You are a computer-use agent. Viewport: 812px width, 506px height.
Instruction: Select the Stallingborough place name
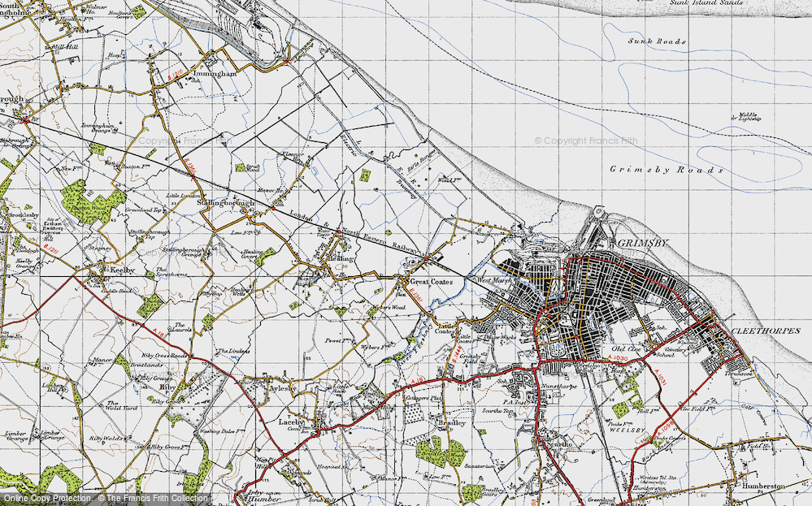226,203
